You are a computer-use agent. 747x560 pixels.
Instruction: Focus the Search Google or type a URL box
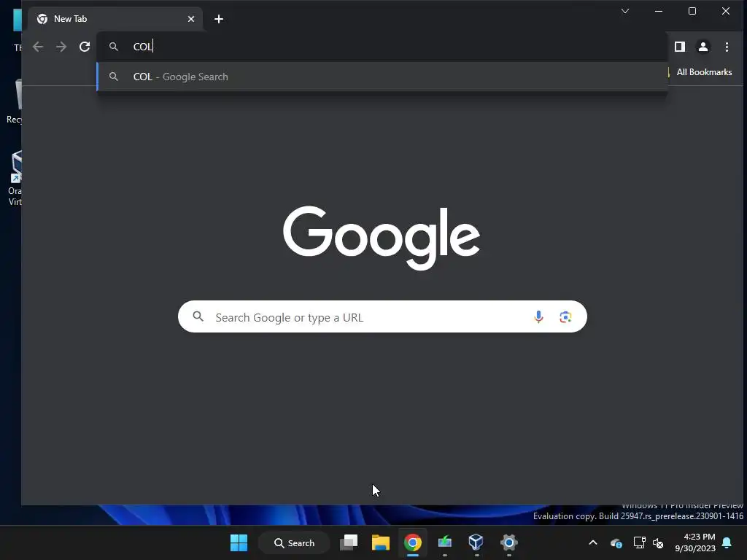[382, 316]
